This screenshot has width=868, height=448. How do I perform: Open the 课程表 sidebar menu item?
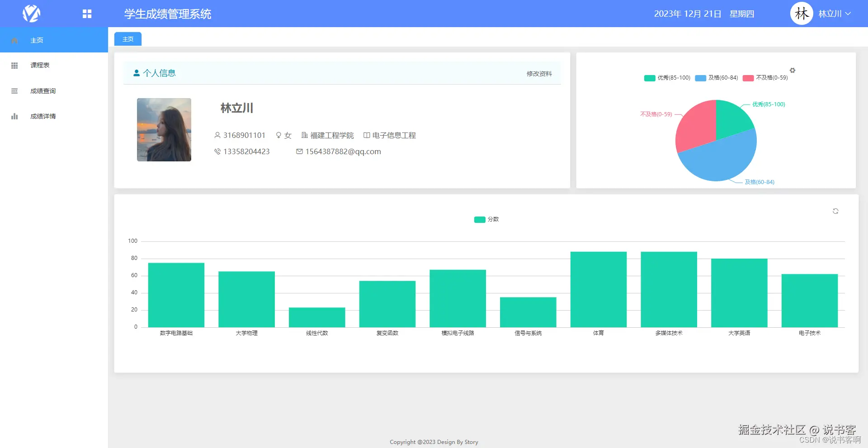pos(54,65)
